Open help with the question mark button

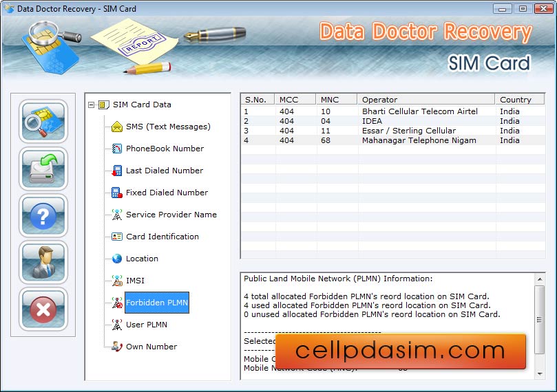[43, 216]
